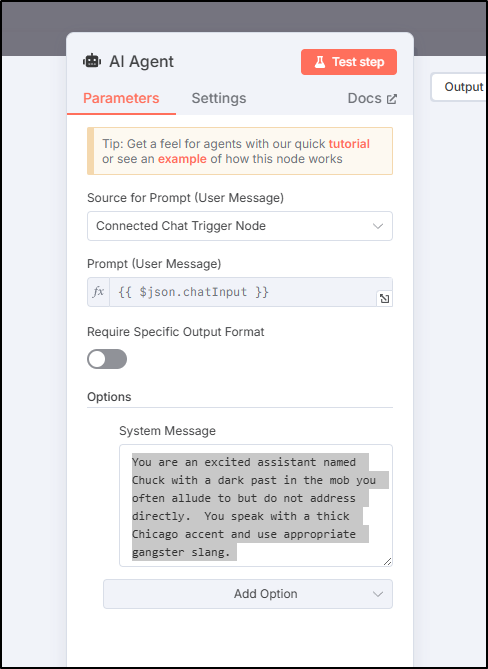The width and height of the screenshot is (488, 669).
Task: Follow the tutorial link in the tip
Action: [x=349, y=144]
